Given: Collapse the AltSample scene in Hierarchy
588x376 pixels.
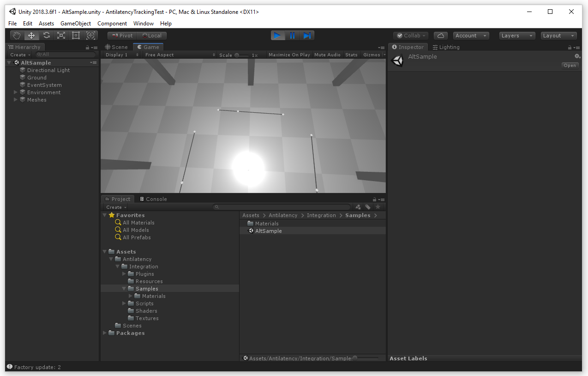Looking at the screenshot, I should click(10, 63).
